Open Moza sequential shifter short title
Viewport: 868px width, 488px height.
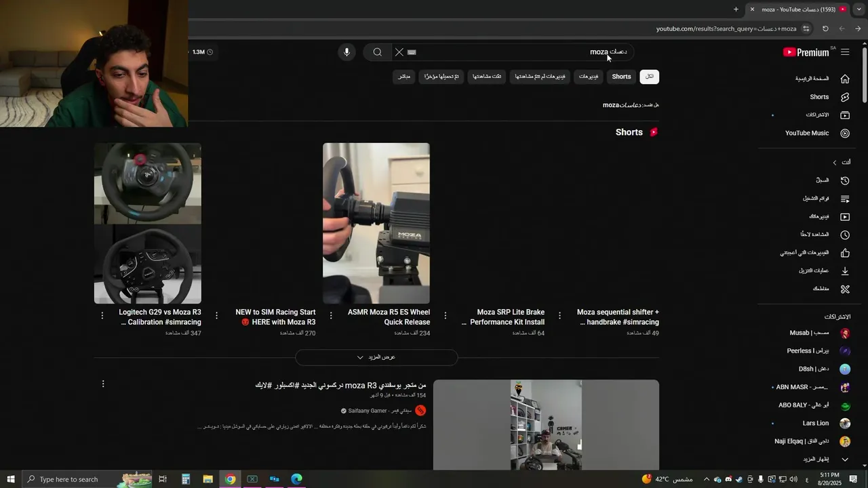618,317
